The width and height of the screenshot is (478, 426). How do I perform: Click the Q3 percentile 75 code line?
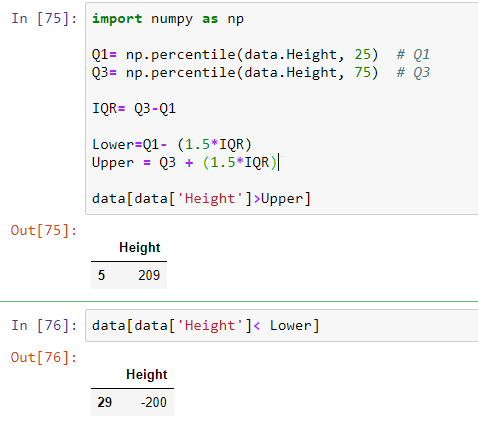pos(261,72)
